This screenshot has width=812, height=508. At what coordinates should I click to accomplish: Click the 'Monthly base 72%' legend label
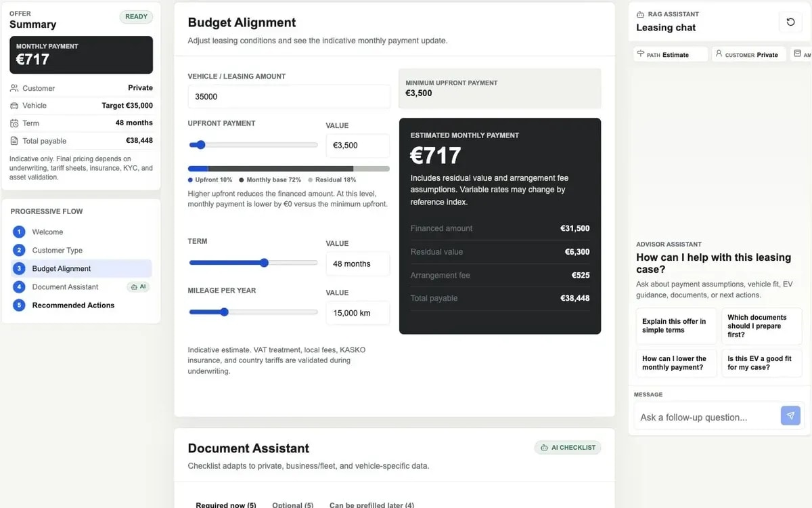[x=270, y=180]
